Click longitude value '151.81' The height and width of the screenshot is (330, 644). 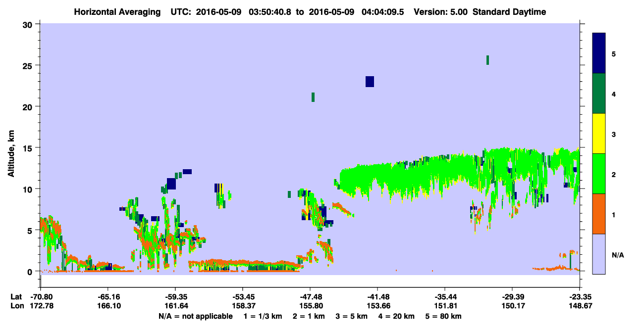coord(445,306)
